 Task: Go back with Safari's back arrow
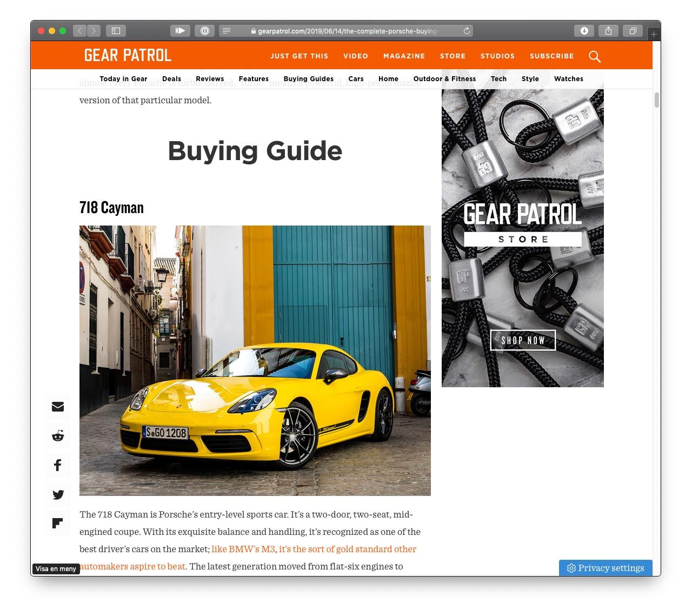pyautogui.click(x=79, y=31)
